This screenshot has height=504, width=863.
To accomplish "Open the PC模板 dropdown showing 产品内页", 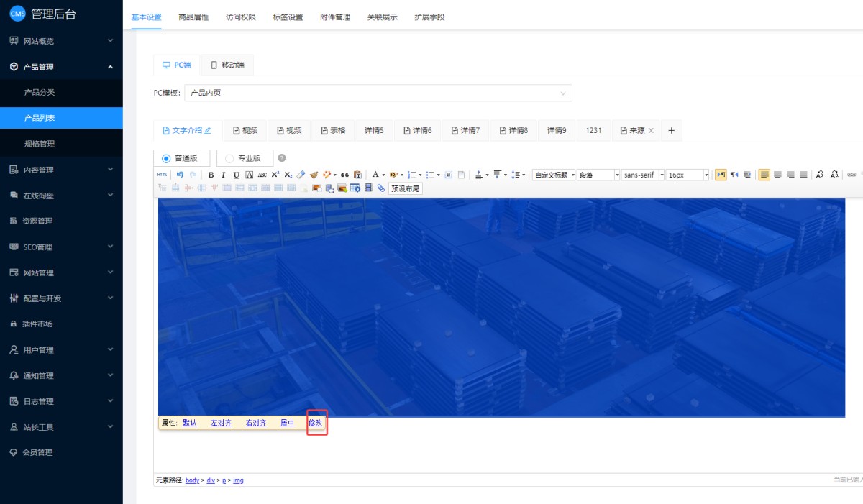I will tap(378, 93).
